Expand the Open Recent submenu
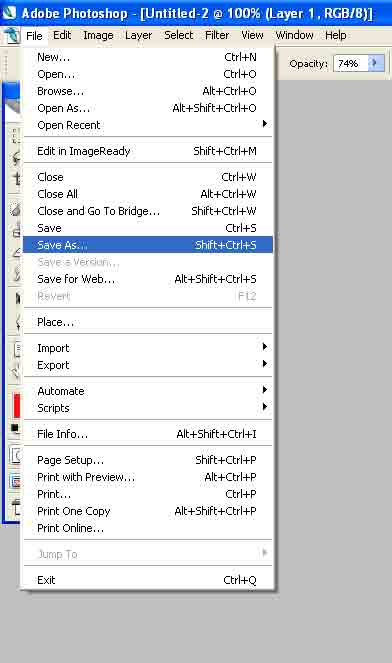This screenshot has height=663, width=392. pos(148,125)
